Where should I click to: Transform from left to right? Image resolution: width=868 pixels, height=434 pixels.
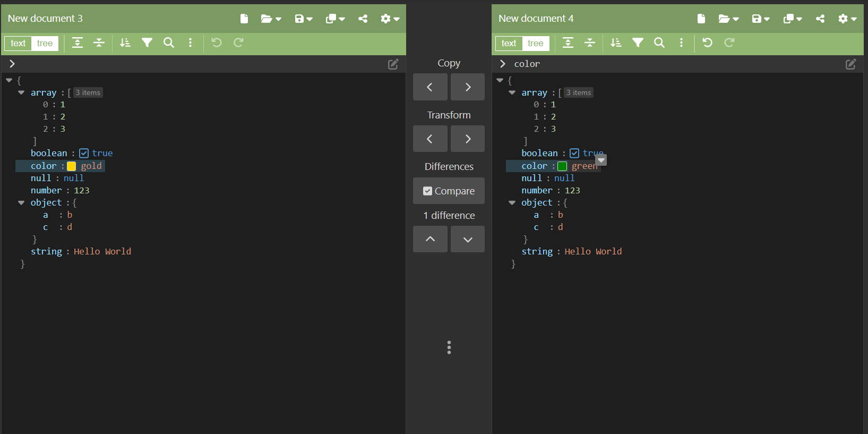(x=468, y=139)
